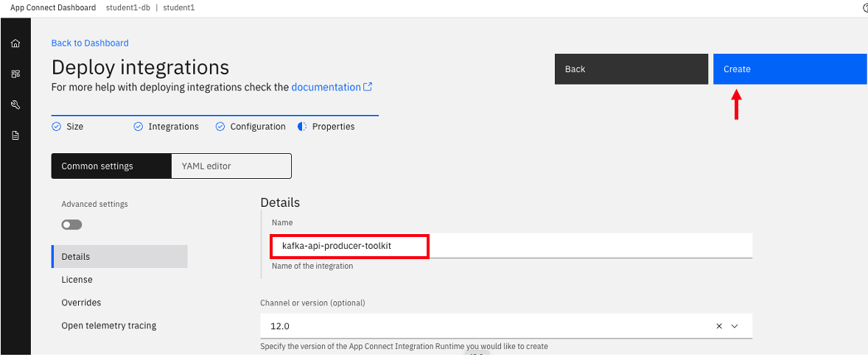The height and width of the screenshot is (357, 868).
Task: Open the dashboard tiles icon in sidebar
Action: pyautogui.click(x=15, y=74)
